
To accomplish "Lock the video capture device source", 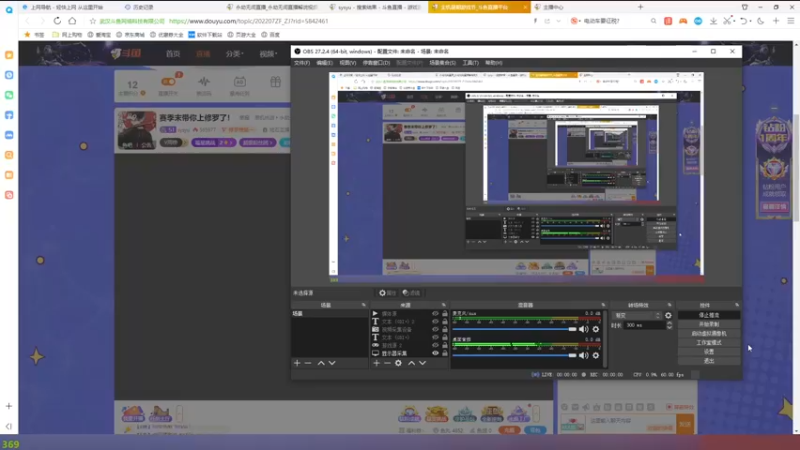I will (x=445, y=330).
